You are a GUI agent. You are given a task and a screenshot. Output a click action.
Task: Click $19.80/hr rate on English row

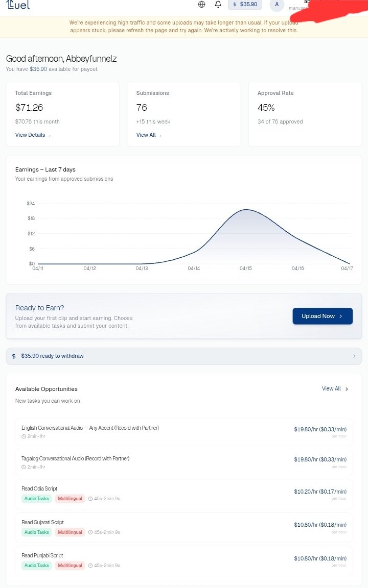pos(320,429)
